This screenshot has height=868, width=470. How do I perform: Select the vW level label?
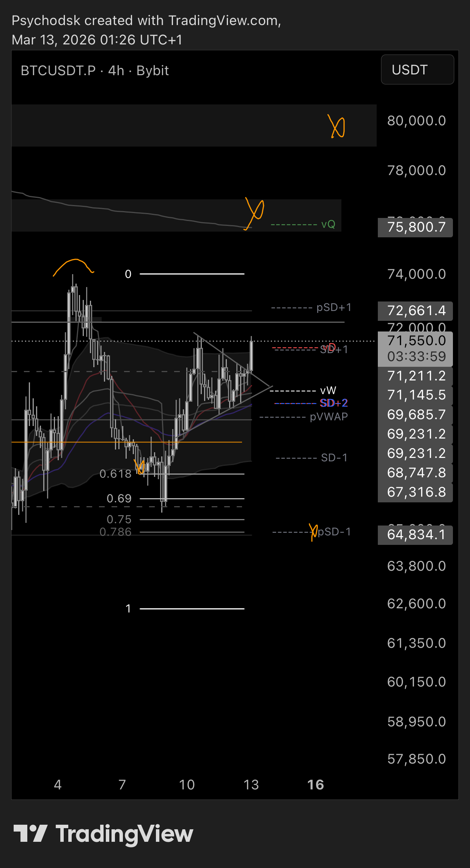pos(328,390)
